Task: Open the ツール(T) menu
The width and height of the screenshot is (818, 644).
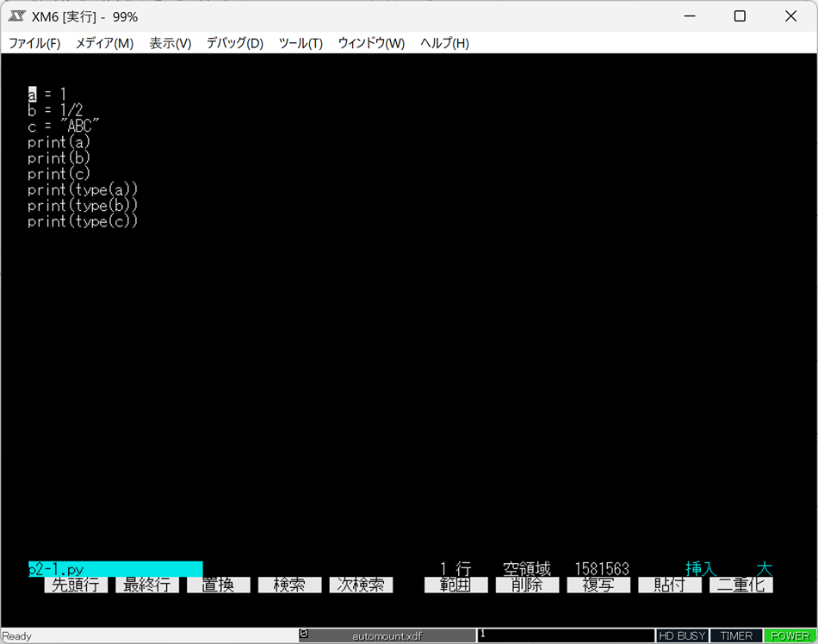Action: [301, 43]
